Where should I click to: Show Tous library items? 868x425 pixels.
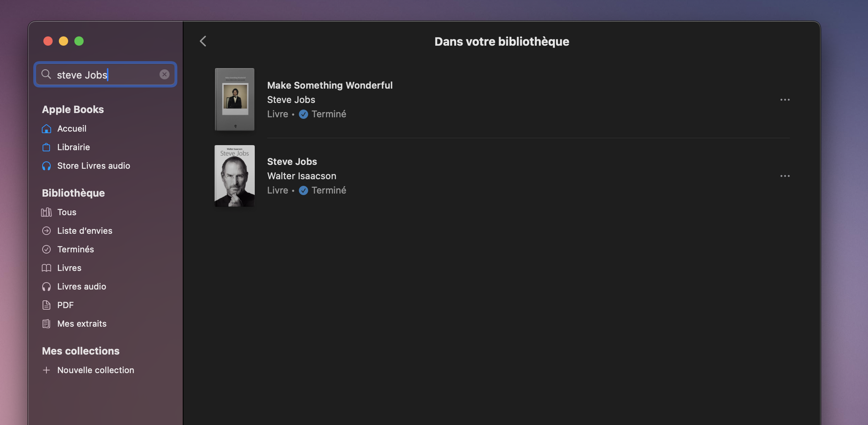(x=67, y=212)
